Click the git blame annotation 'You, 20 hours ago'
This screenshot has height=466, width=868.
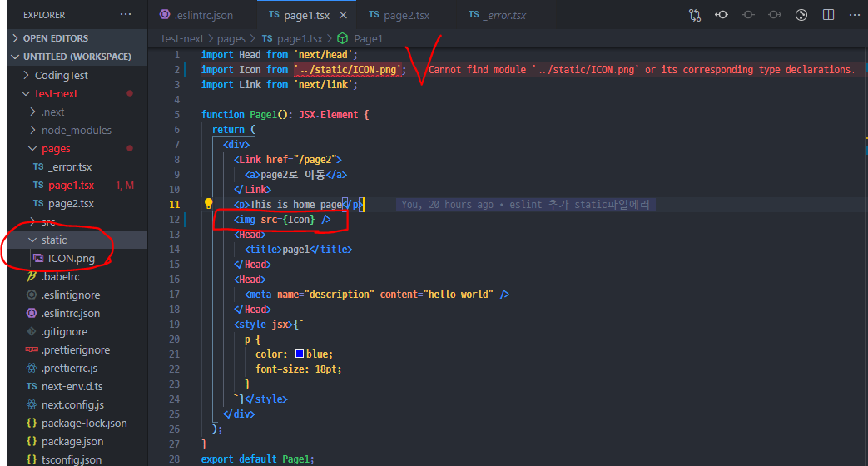525,204
